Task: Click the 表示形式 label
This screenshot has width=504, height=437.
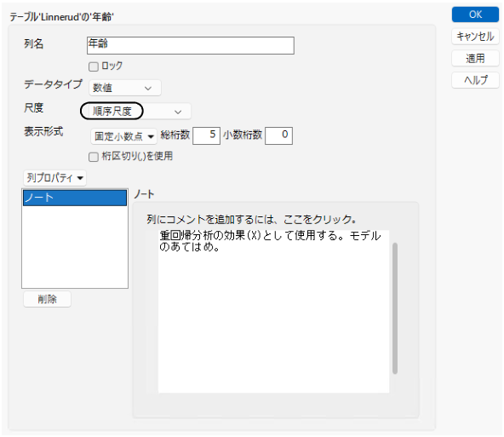Action: tap(43, 131)
